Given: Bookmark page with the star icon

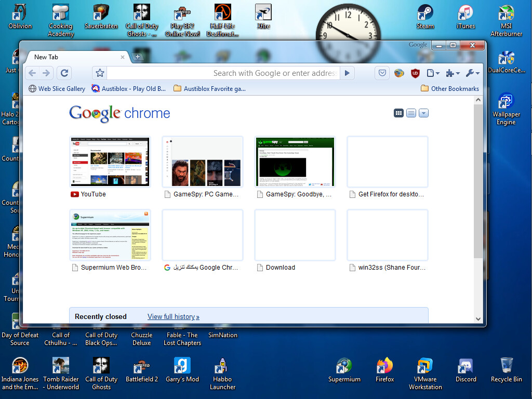Looking at the screenshot, I should tap(100, 73).
